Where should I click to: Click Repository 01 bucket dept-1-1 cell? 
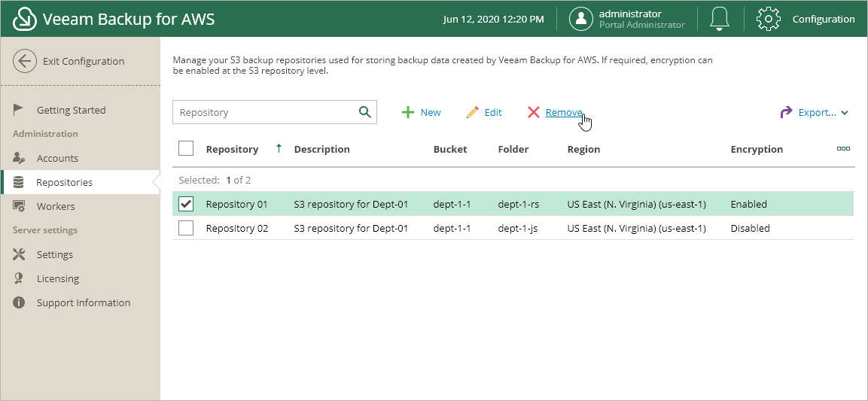point(452,204)
